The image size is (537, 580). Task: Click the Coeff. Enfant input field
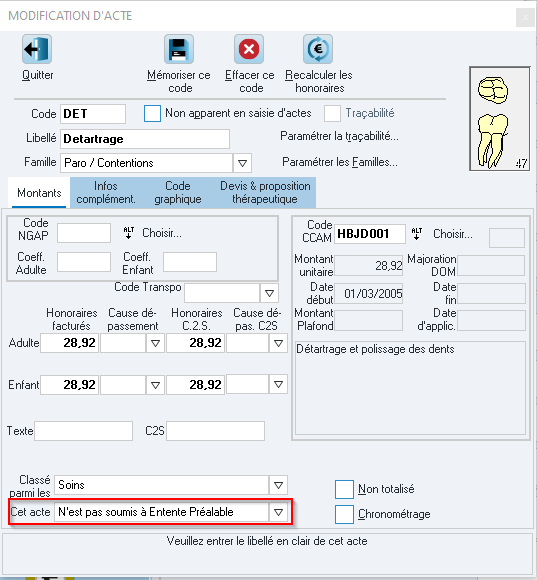coord(190,262)
